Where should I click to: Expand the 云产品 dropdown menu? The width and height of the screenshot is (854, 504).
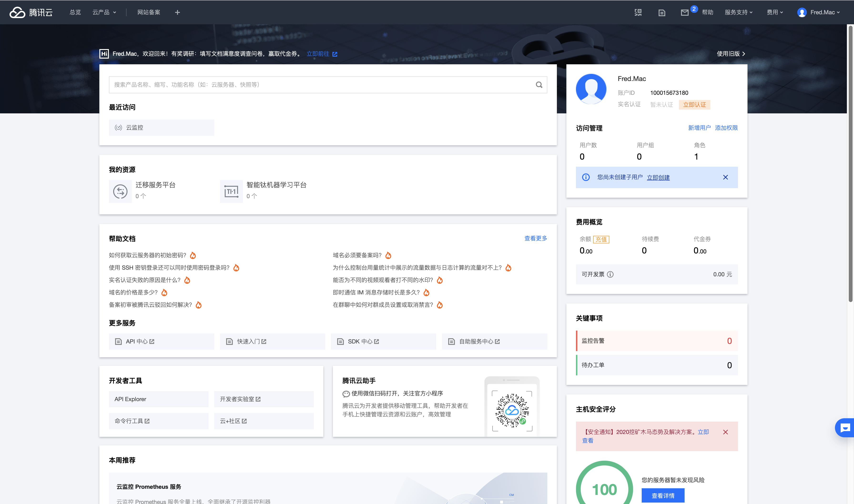[x=104, y=13]
